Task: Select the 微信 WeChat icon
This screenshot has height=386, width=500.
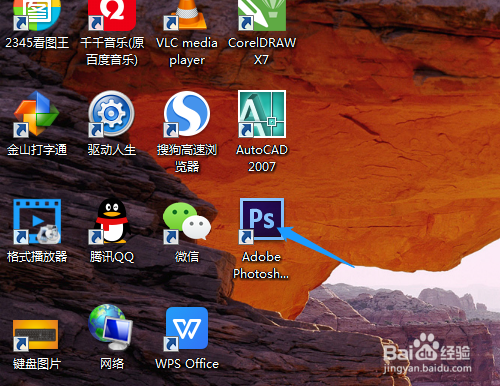Action: point(187,223)
